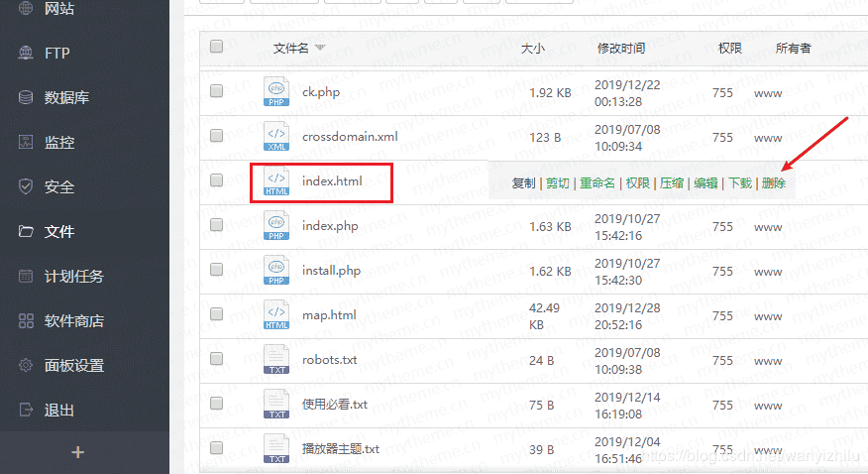Click the database icon beside 数据库
Screen dimensions: 868x474
tap(26, 97)
